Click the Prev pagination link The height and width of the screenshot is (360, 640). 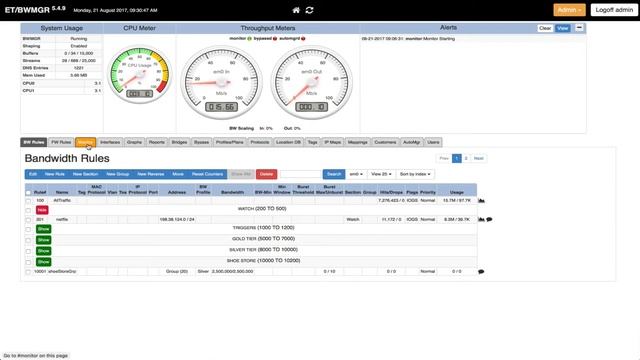tap(444, 158)
